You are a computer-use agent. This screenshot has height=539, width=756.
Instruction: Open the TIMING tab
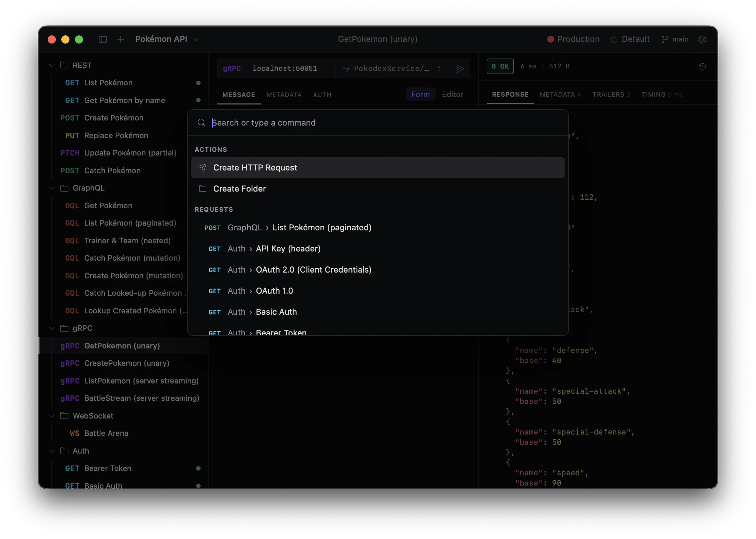click(662, 95)
